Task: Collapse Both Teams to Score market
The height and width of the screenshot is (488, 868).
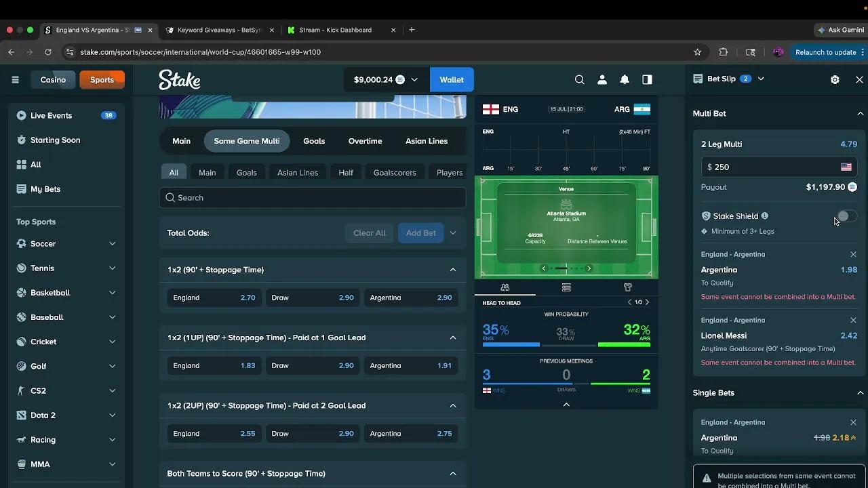Action: point(453,474)
